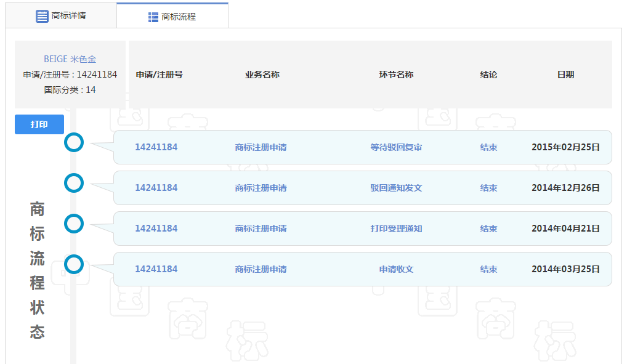Image resolution: width=627 pixels, height=364 pixels.
Task: Click the 环节名称 column header
Action: coord(396,75)
